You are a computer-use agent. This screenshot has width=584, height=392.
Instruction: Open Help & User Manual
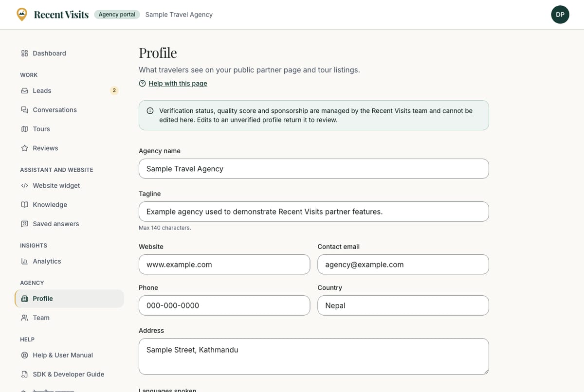(x=69, y=355)
